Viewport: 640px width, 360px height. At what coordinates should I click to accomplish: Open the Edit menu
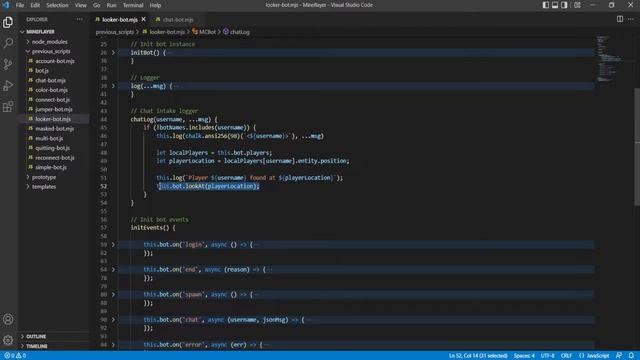click(x=35, y=5)
